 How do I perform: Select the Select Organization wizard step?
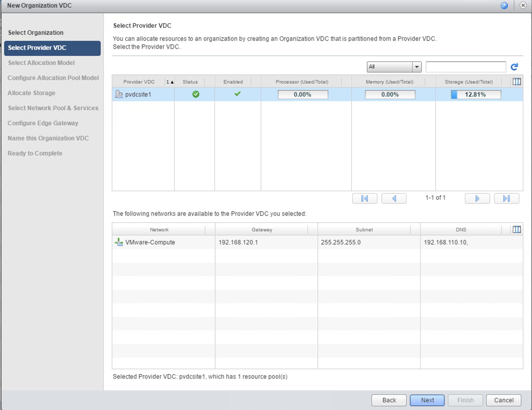pyautogui.click(x=36, y=33)
